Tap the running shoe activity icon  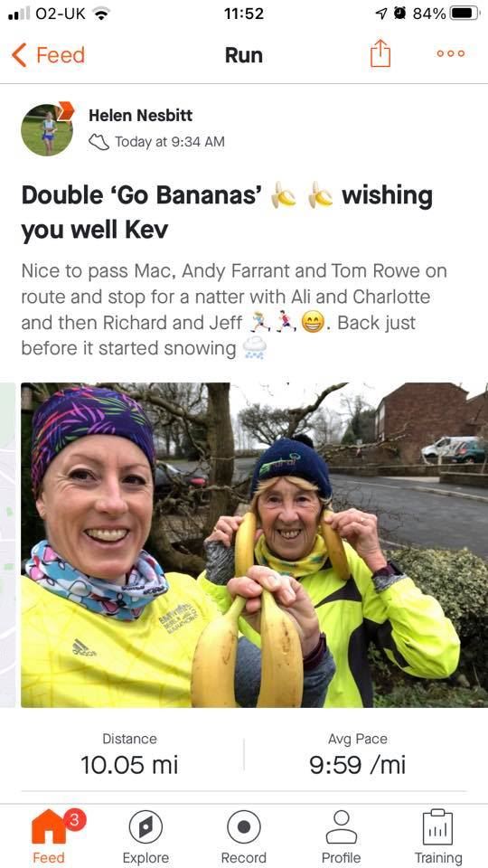point(99,142)
